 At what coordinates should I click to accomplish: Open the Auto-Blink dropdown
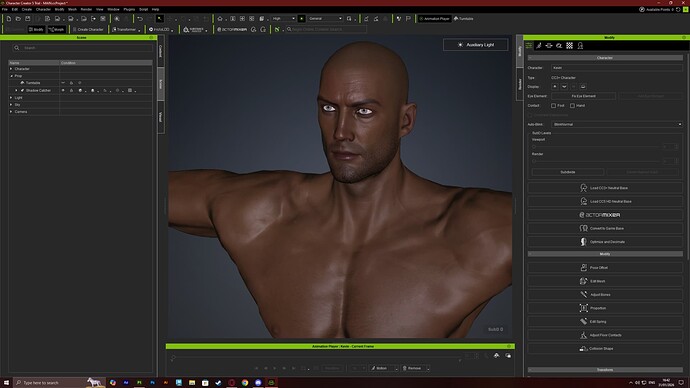[x=617, y=124]
